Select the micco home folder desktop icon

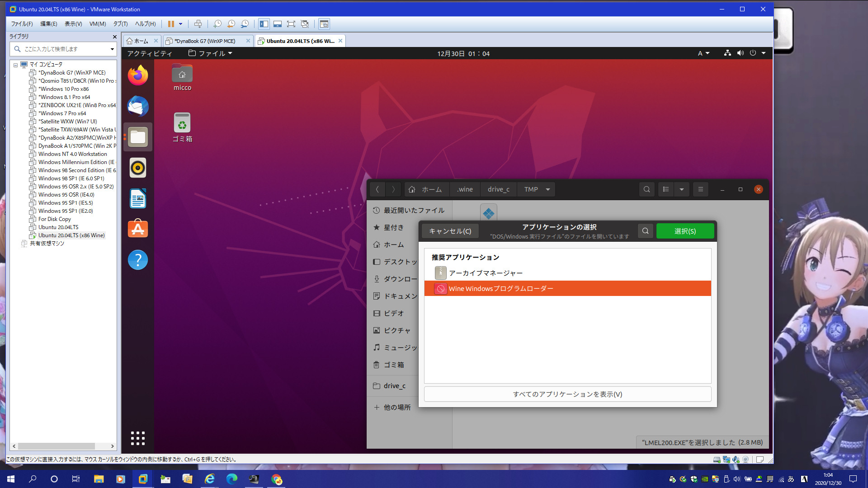pos(182,77)
